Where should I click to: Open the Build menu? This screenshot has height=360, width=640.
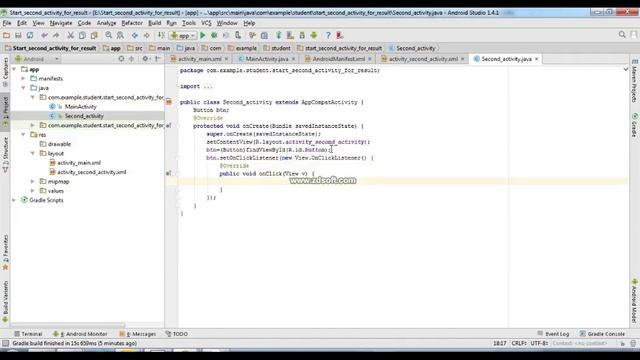[x=155, y=23]
